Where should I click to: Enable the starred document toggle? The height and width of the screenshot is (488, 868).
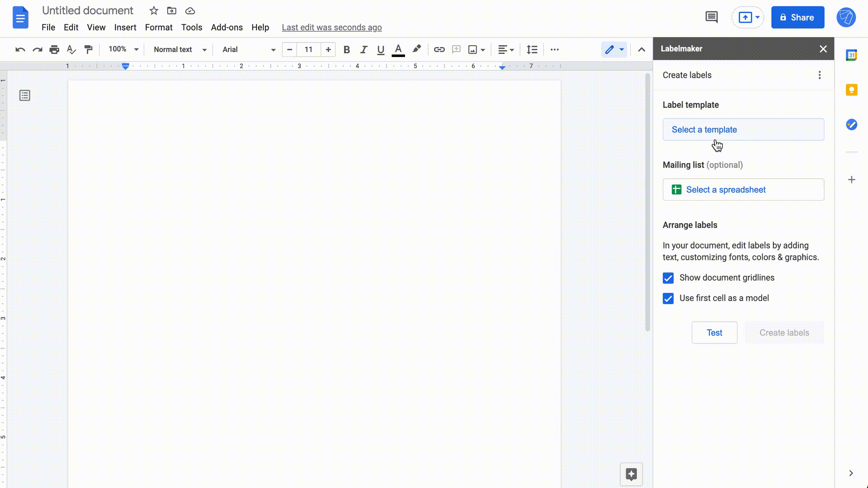[x=154, y=11]
